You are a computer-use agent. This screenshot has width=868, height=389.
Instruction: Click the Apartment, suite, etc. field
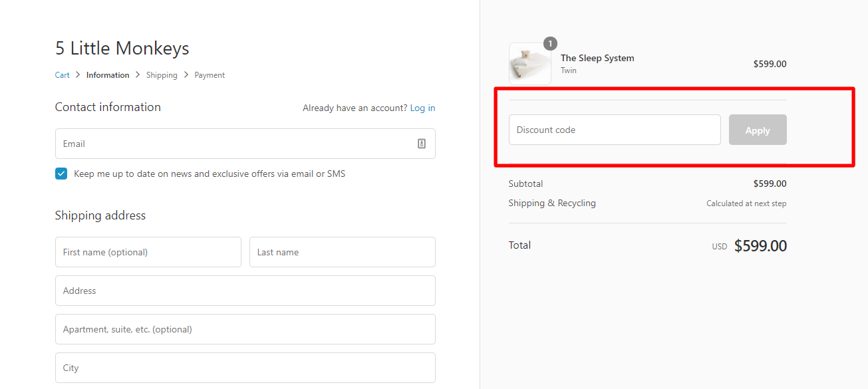click(x=245, y=329)
